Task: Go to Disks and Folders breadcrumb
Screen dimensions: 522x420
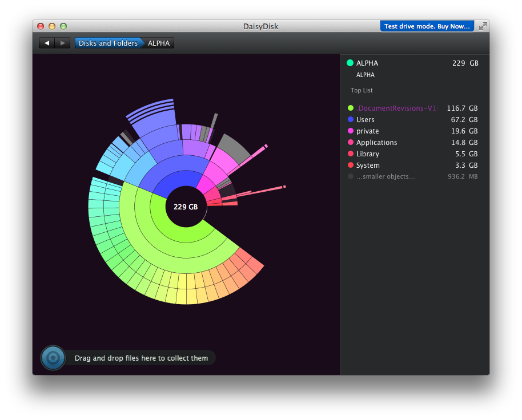Action: click(x=109, y=43)
